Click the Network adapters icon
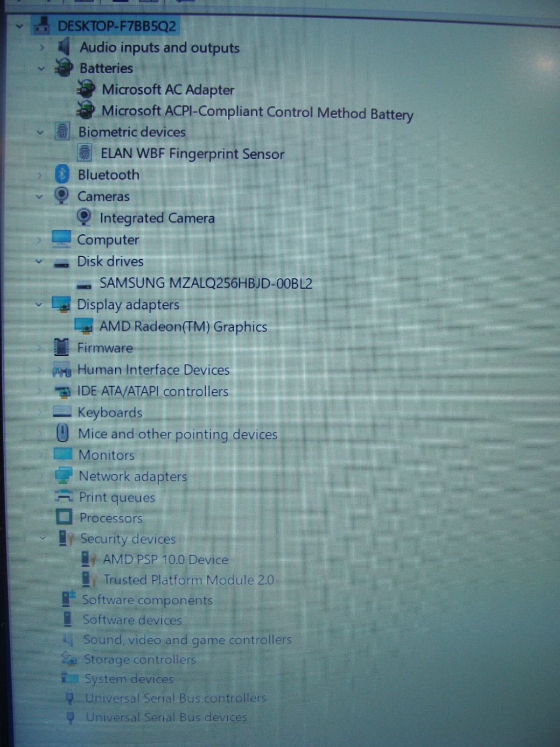 pyautogui.click(x=63, y=475)
